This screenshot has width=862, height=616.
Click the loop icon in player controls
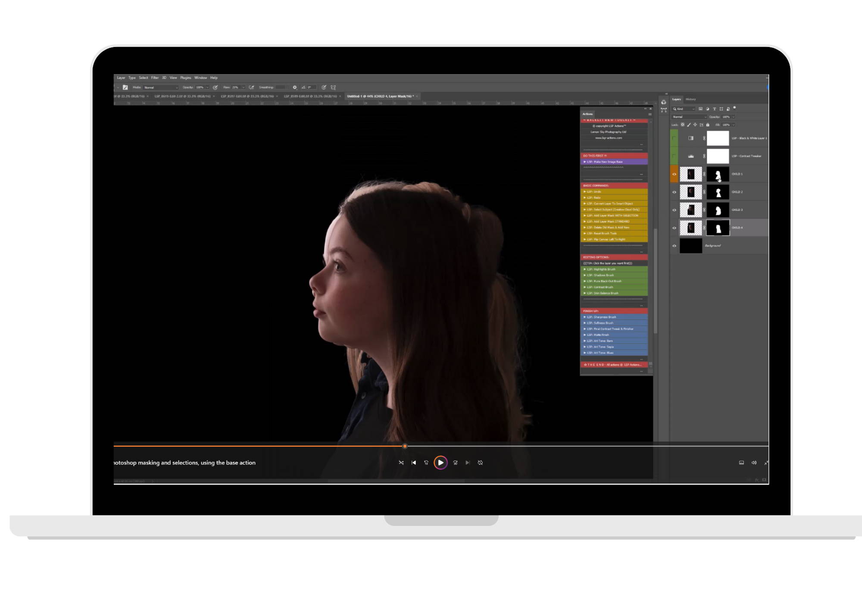coord(480,463)
